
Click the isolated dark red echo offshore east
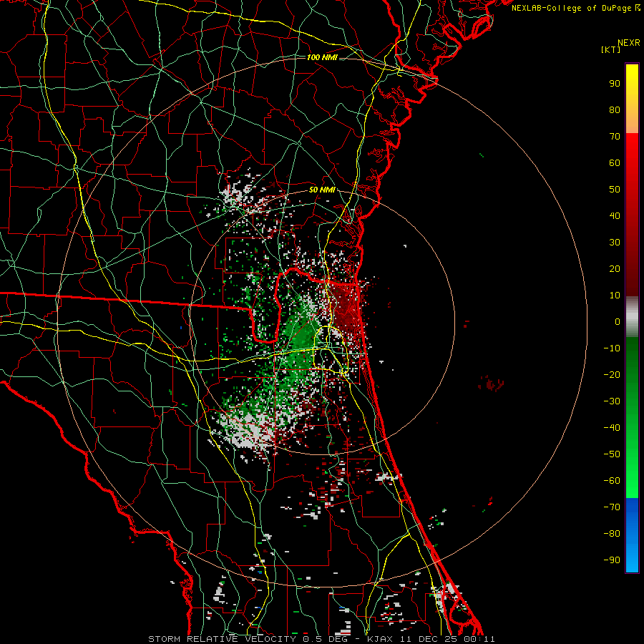491,384
